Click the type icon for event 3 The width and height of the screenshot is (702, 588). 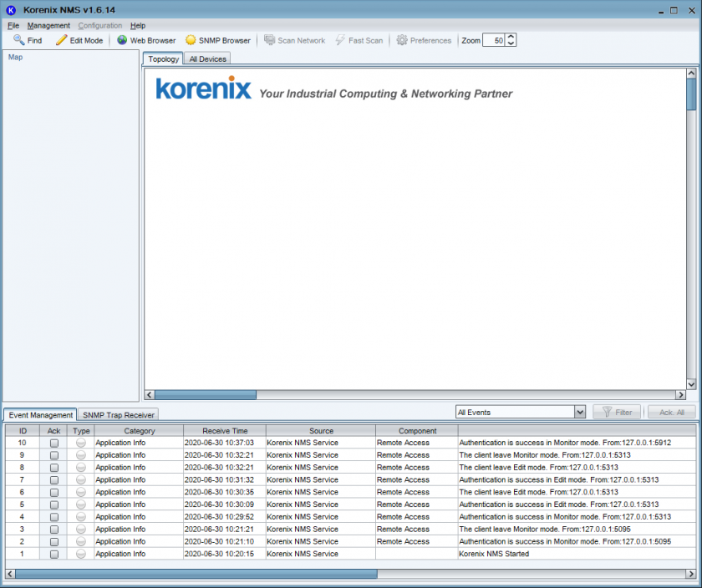pos(81,529)
